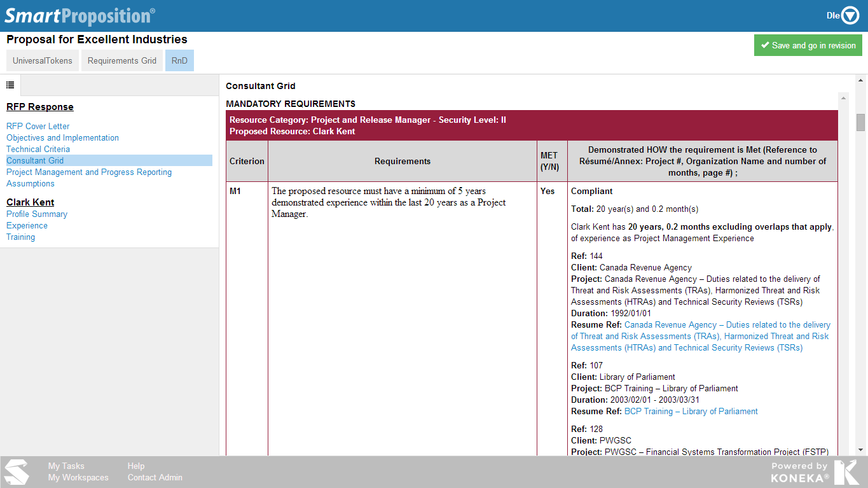This screenshot has height=488, width=868.
Task: Open My Workspaces in the footer
Action: [78, 478]
